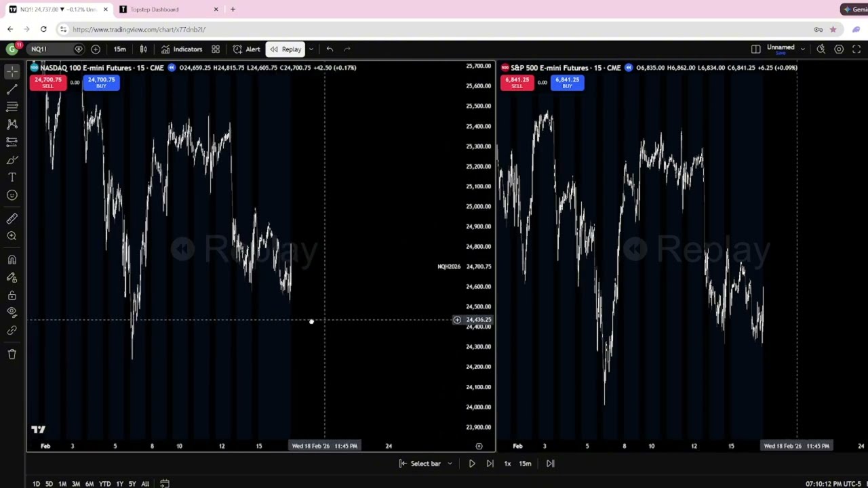Viewport: 868px width, 488px height.
Task: Expand the layout name dropdown arrow
Action: (802, 49)
